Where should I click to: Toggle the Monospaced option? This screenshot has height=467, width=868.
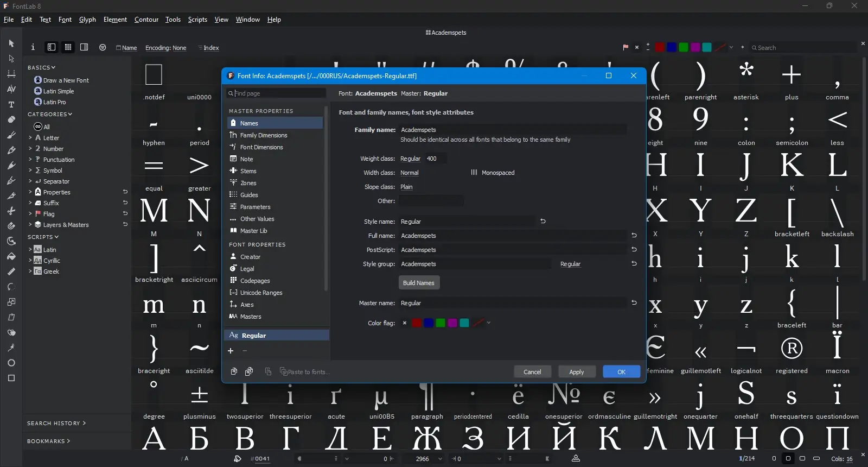coord(493,173)
